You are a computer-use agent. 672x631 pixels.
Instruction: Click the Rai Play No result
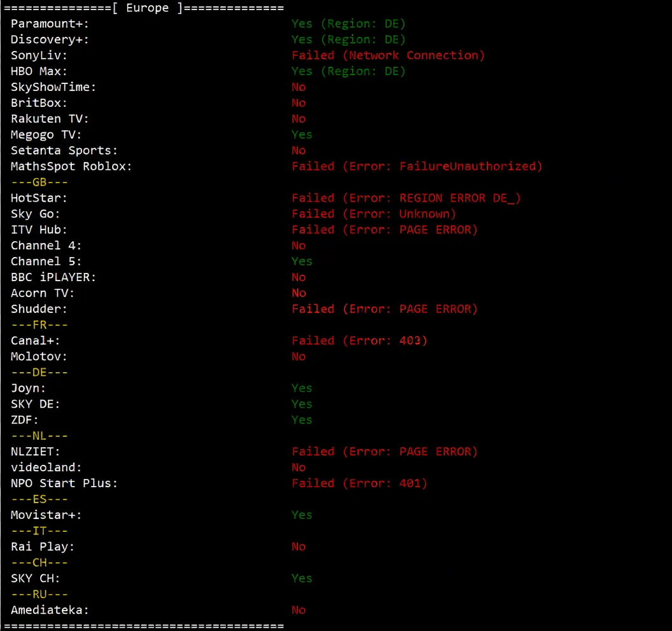(x=298, y=547)
